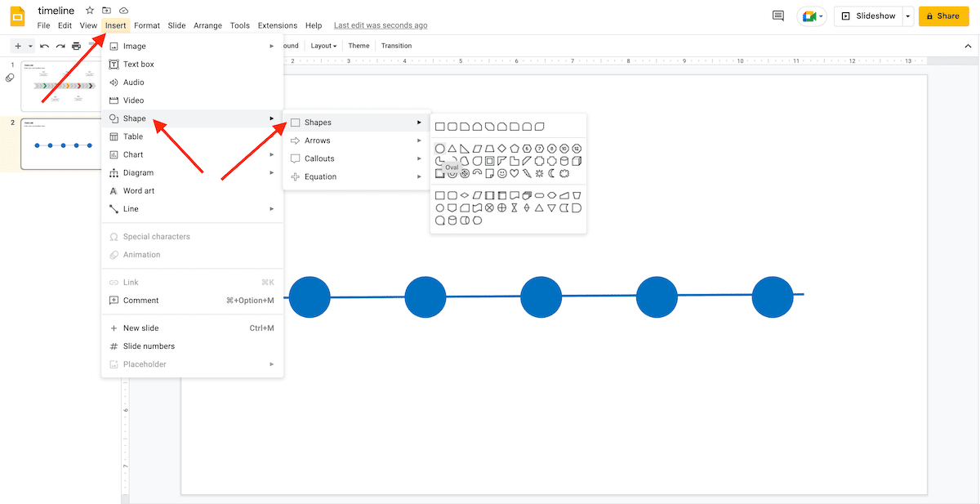
Task: Select the Heart shape
Action: pyautogui.click(x=514, y=173)
